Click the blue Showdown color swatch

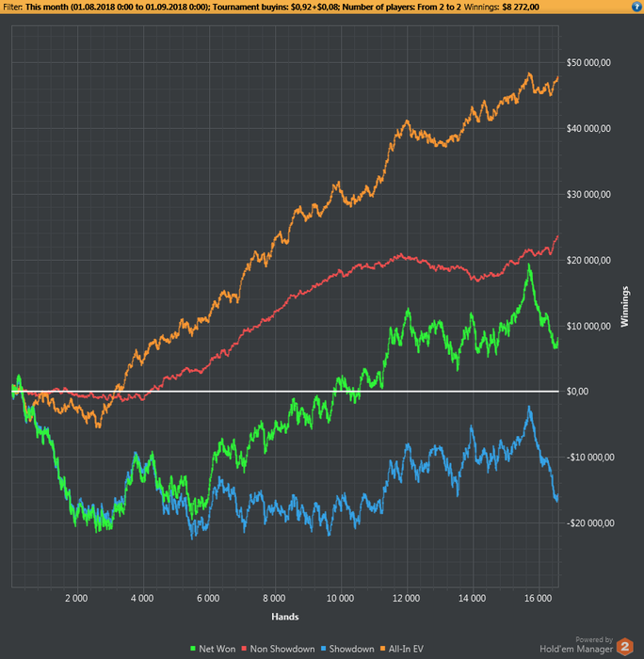click(x=324, y=649)
